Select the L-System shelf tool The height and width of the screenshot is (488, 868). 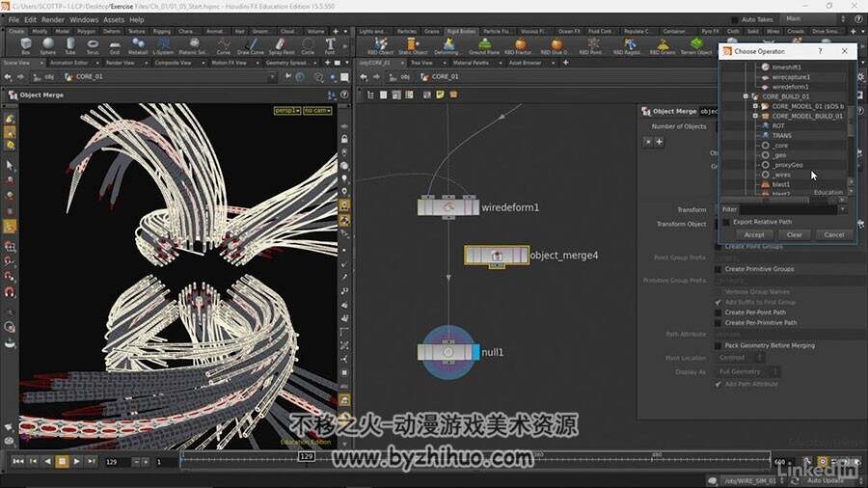click(163, 46)
